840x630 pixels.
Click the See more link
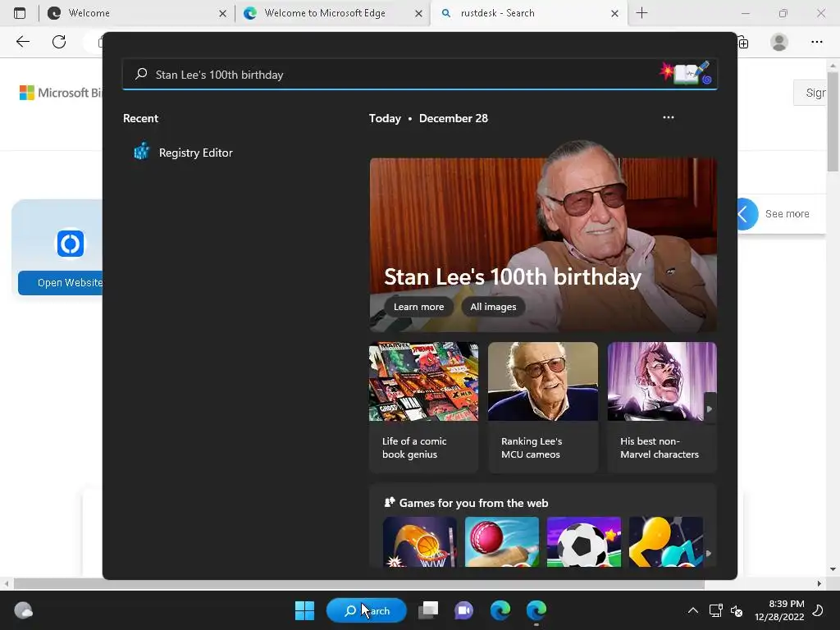pos(787,214)
